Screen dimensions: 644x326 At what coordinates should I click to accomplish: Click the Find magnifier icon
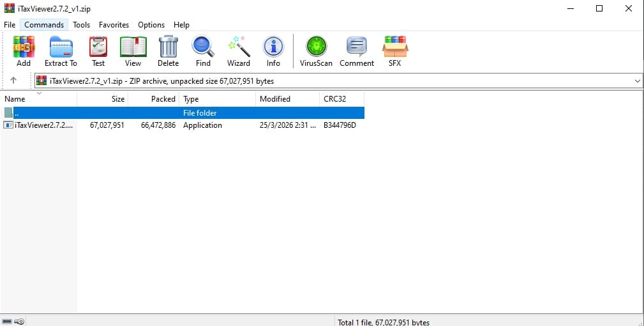203,47
